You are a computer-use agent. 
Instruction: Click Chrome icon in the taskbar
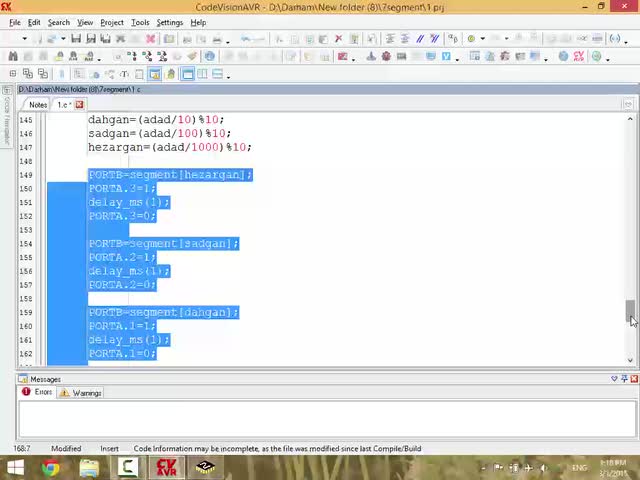(51, 467)
